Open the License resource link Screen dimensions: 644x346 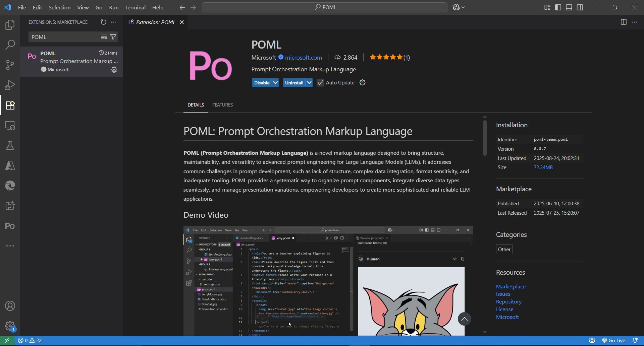click(504, 309)
